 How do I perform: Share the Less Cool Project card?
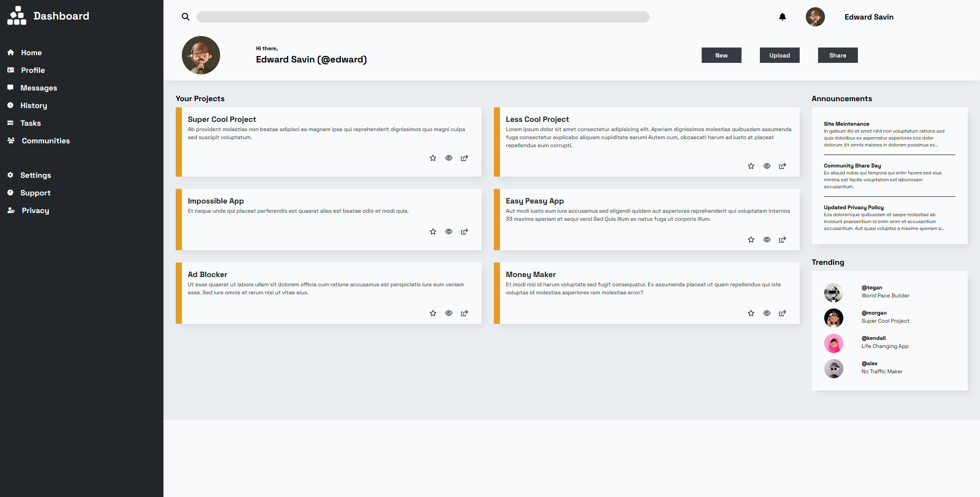coord(782,166)
